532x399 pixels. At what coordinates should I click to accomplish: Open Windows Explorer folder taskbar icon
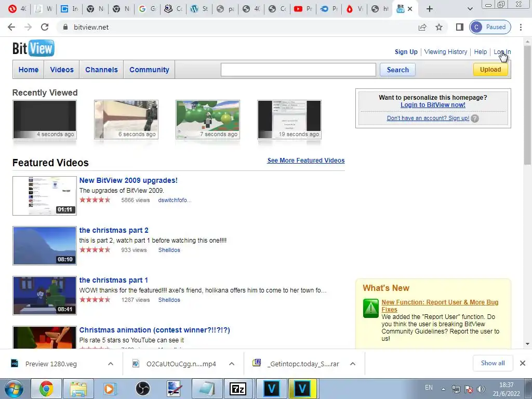pyautogui.click(x=78, y=389)
